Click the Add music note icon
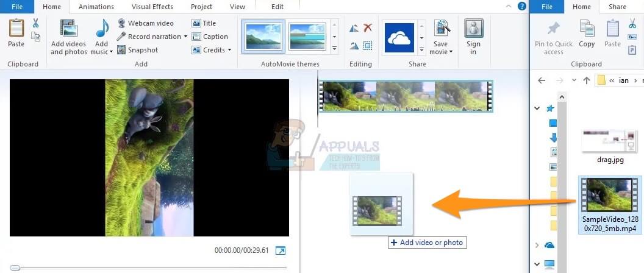 102,29
